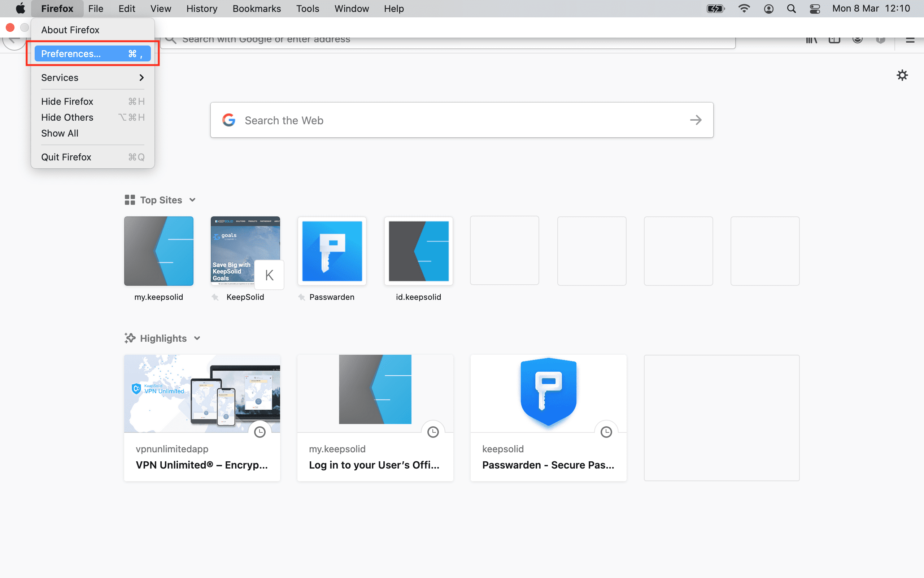This screenshot has height=578, width=924.
Task: Close the Firefox window with red button
Action: click(10, 27)
